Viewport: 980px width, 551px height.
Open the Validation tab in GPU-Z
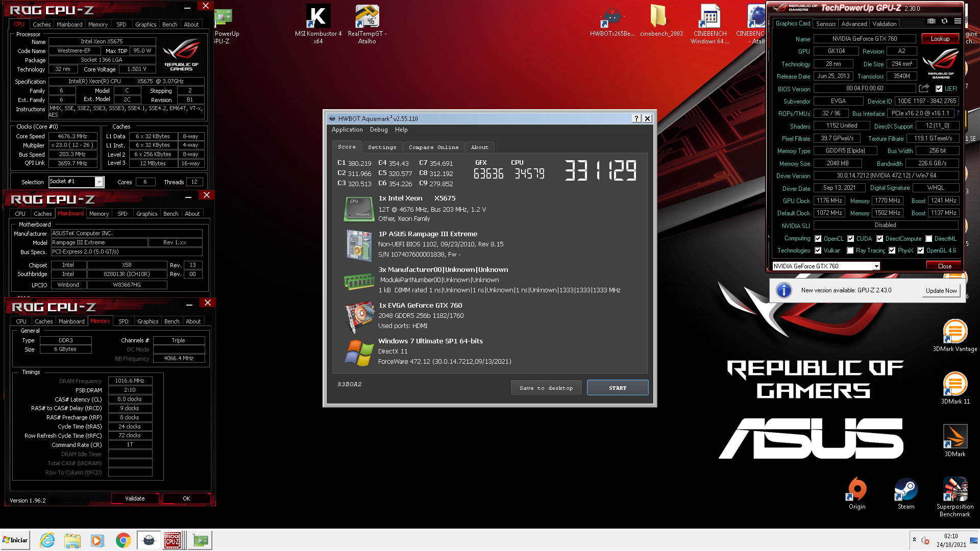coord(885,24)
